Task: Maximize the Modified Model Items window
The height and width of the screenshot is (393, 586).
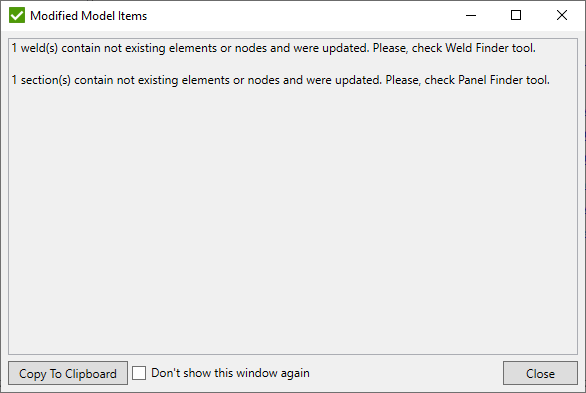Action: [516, 15]
